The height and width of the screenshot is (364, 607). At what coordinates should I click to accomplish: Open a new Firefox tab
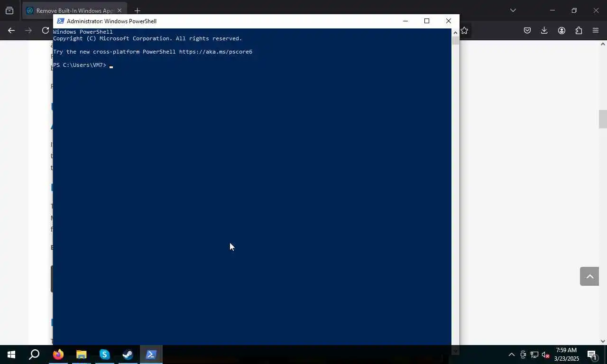pyautogui.click(x=137, y=10)
